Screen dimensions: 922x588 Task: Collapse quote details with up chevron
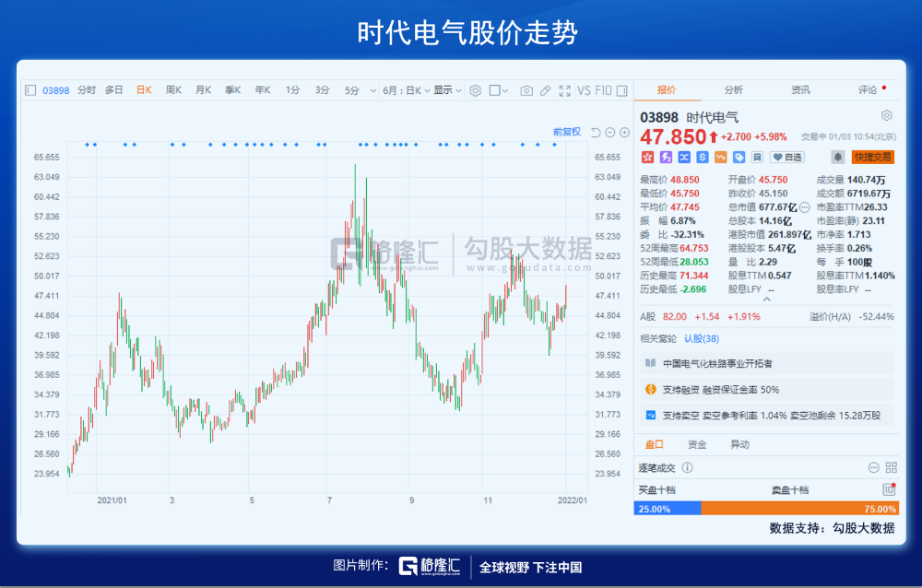pyautogui.click(x=767, y=300)
